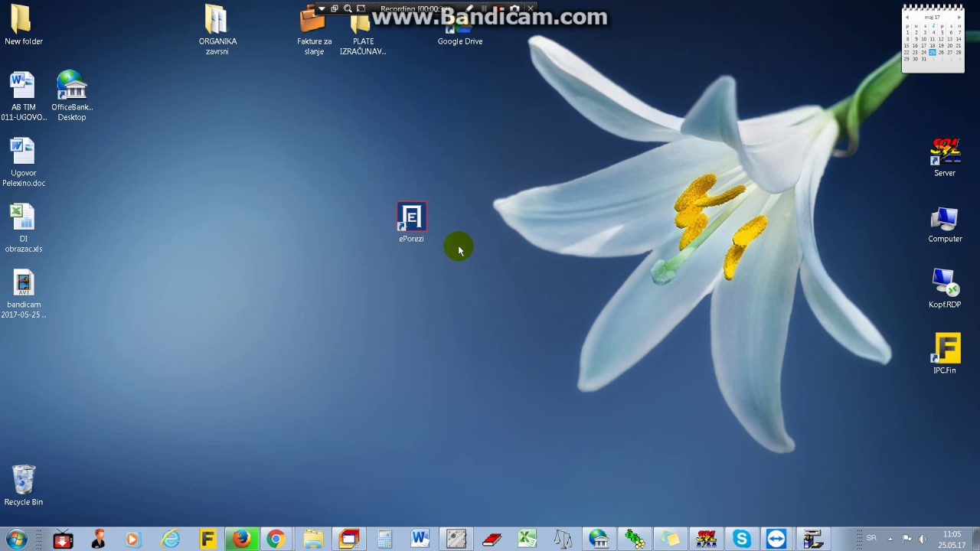Click Bandicam's rectangle area selection icon
980x551 pixels.
(x=361, y=8)
